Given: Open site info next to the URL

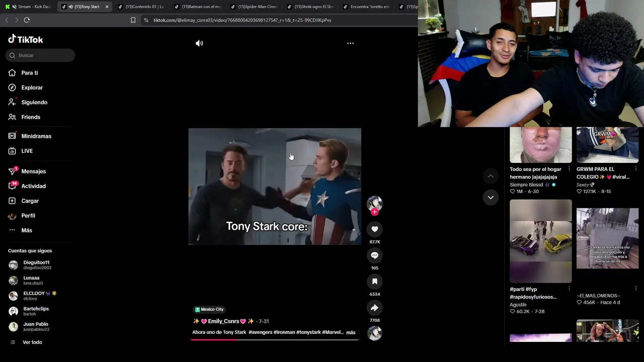Looking at the screenshot, I should [146, 20].
